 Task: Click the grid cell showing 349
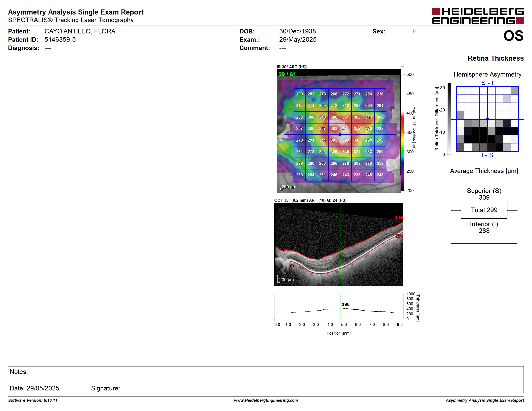point(345,152)
